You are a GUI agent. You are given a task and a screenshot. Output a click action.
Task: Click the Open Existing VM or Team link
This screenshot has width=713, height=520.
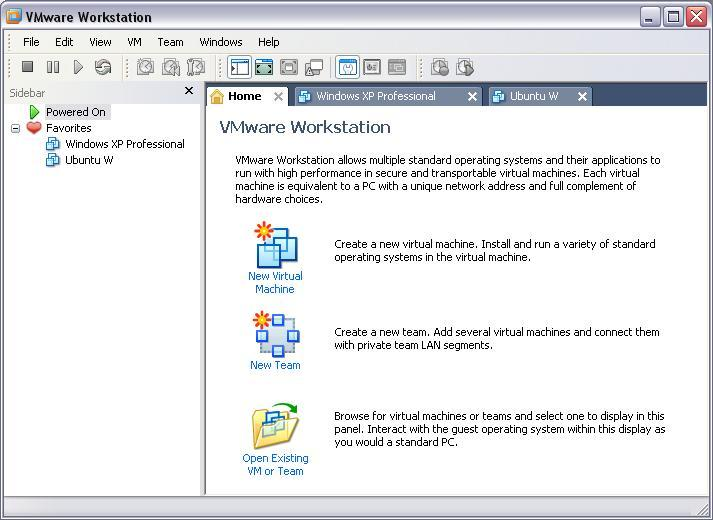[275, 465]
